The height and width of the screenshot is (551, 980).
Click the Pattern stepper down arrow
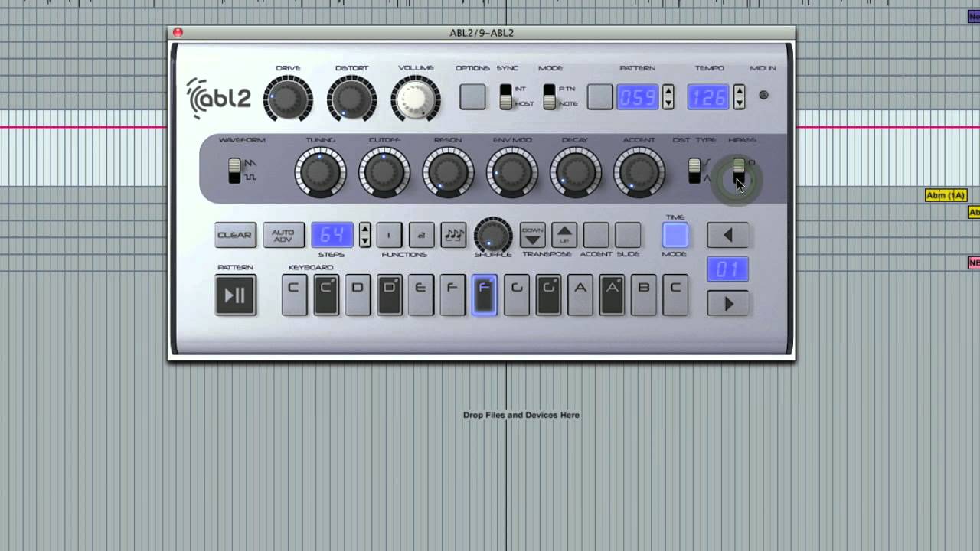coord(668,103)
